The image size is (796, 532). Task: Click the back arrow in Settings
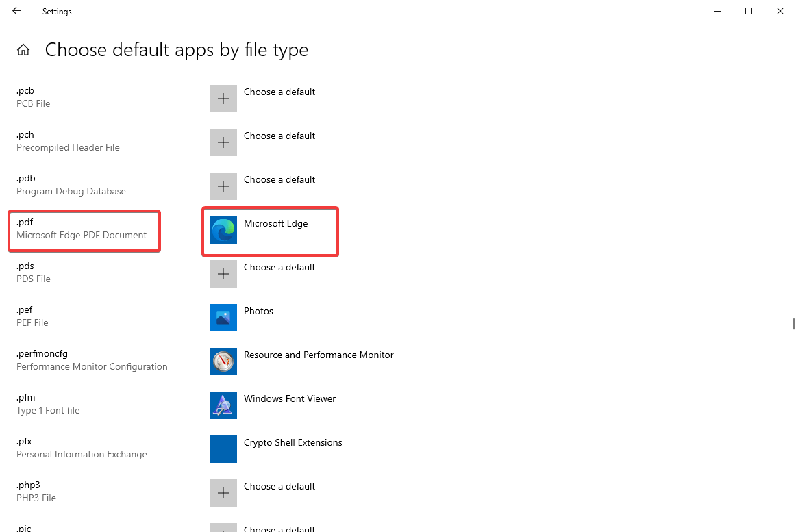click(x=16, y=11)
